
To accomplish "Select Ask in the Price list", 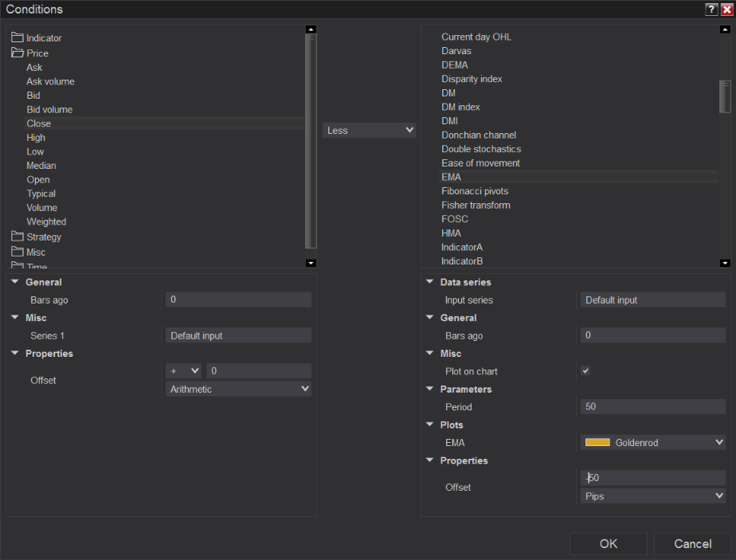I will coord(34,68).
